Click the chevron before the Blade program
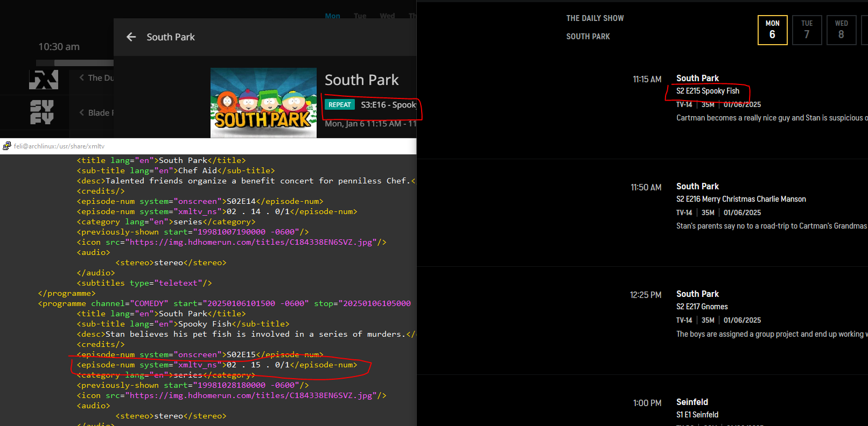The image size is (868, 426). point(82,112)
